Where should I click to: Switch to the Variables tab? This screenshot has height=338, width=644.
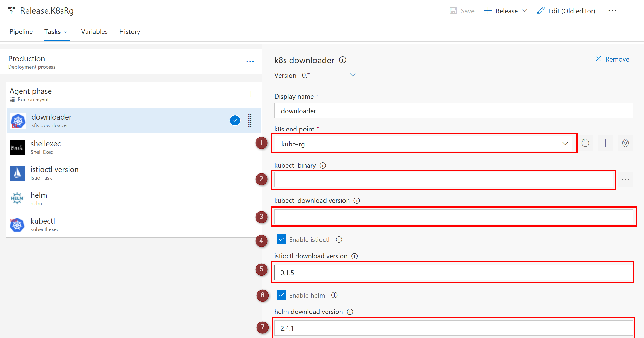(94, 31)
